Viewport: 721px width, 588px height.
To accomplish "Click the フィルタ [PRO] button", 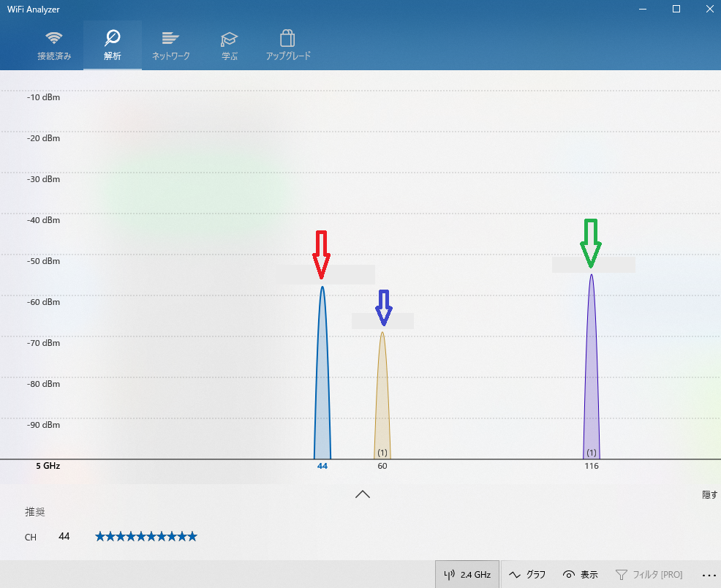I will pyautogui.click(x=649, y=574).
